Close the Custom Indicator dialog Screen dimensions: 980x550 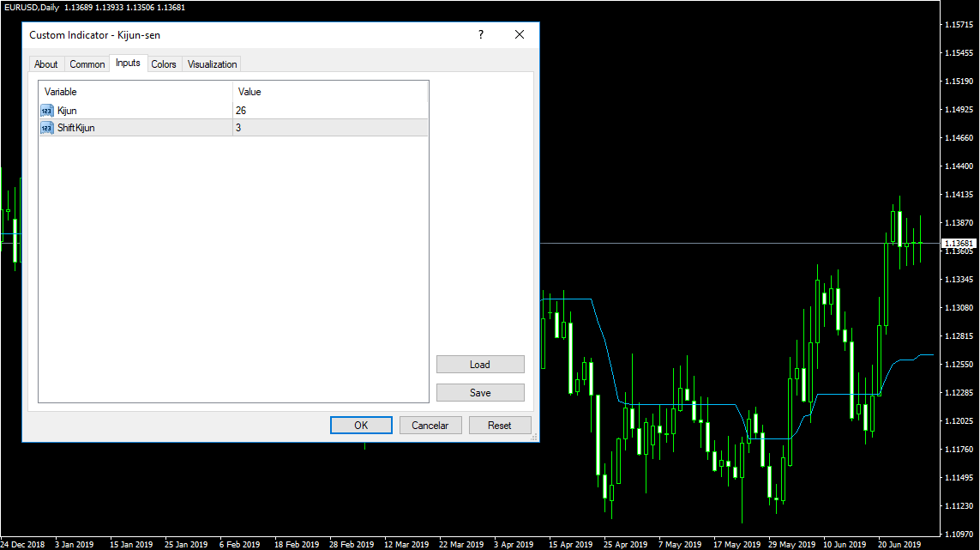pyautogui.click(x=520, y=34)
